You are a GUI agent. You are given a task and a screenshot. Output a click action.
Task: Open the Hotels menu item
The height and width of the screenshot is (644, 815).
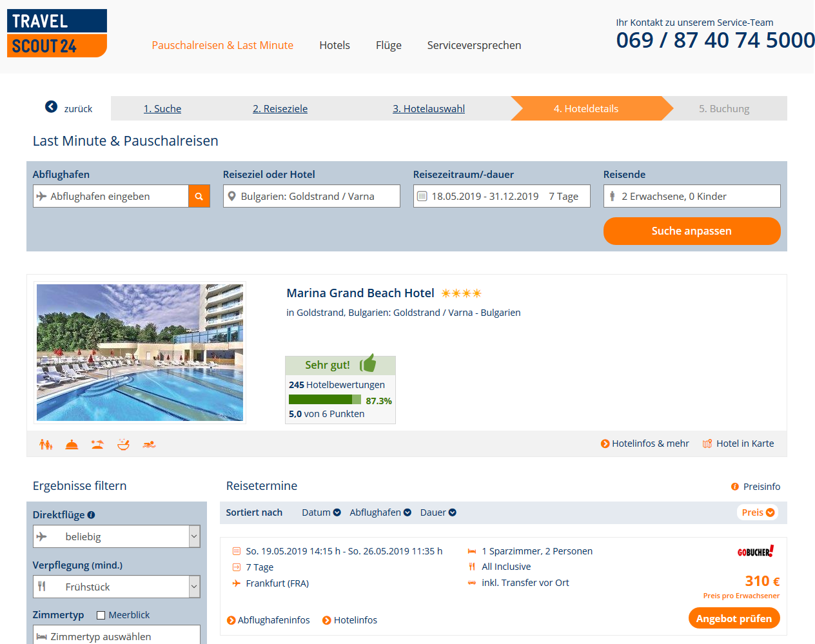coord(335,45)
